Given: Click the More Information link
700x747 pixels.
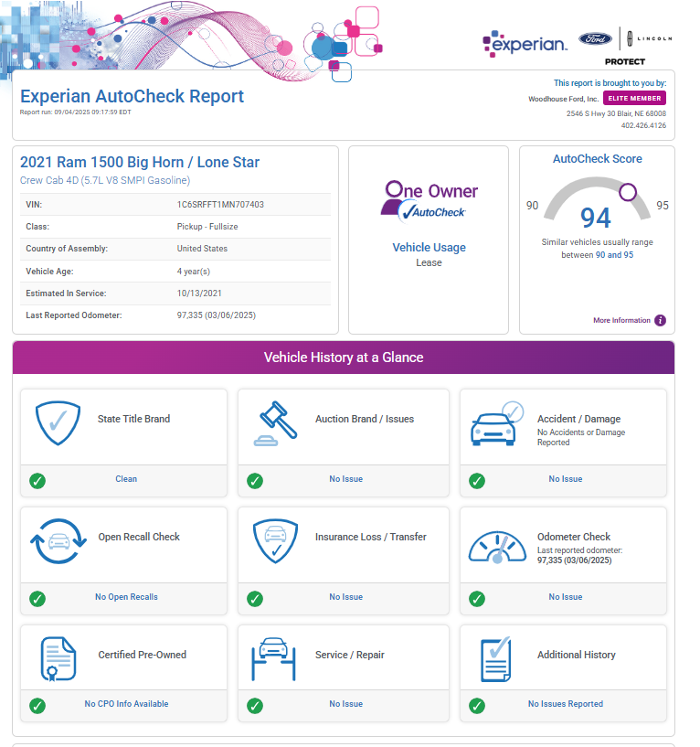Looking at the screenshot, I should (621, 321).
